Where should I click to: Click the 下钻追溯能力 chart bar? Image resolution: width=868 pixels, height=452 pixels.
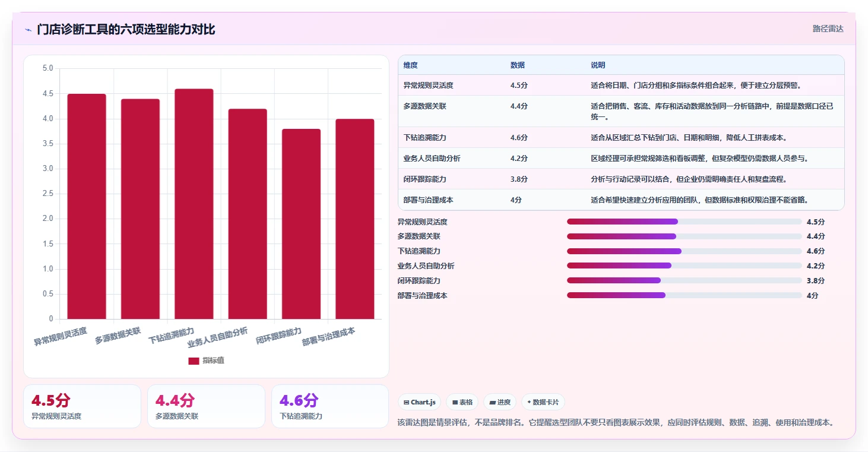(x=194, y=204)
